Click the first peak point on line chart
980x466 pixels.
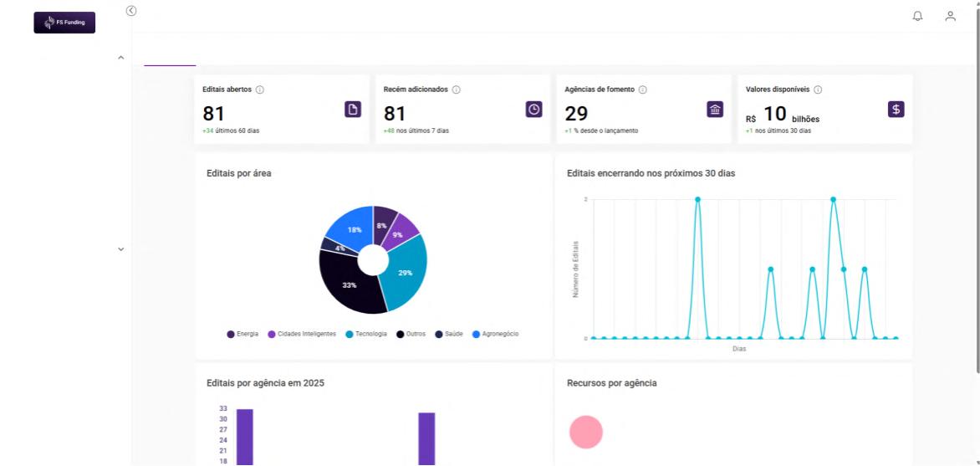pyautogui.click(x=697, y=200)
